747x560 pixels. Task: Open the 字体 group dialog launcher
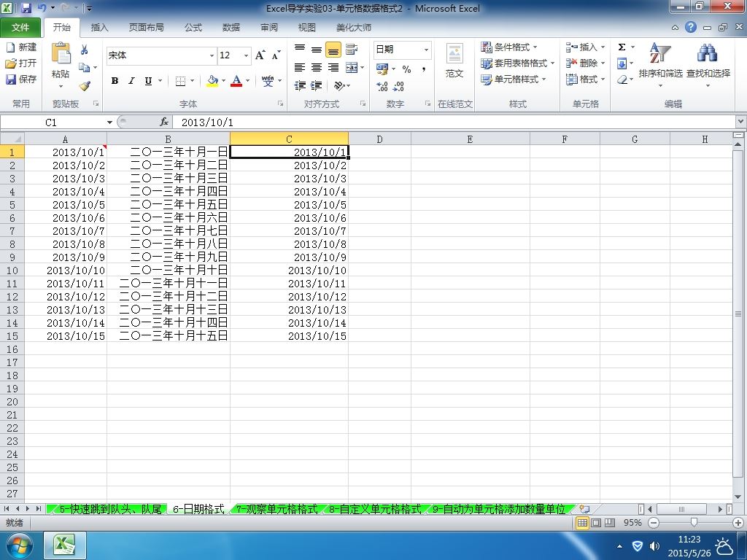pos(280,104)
